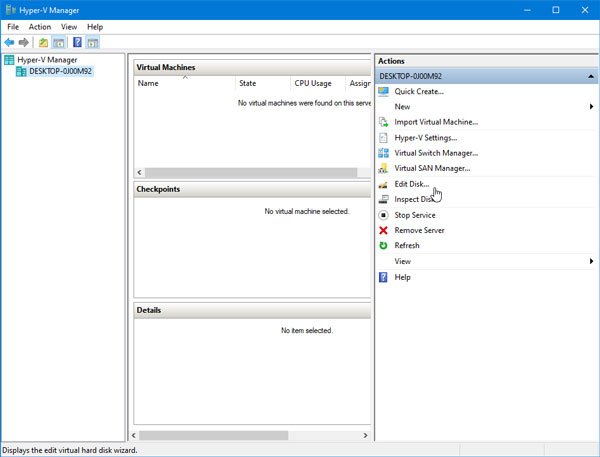Image resolution: width=600 pixels, height=457 pixels.
Task: Expand the New submenu arrow
Action: tap(591, 106)
